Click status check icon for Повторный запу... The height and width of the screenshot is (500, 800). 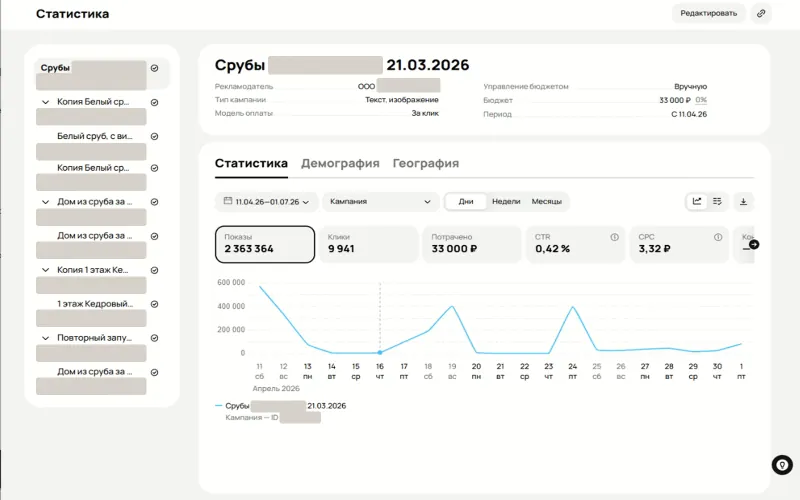(x=154, y=338)
